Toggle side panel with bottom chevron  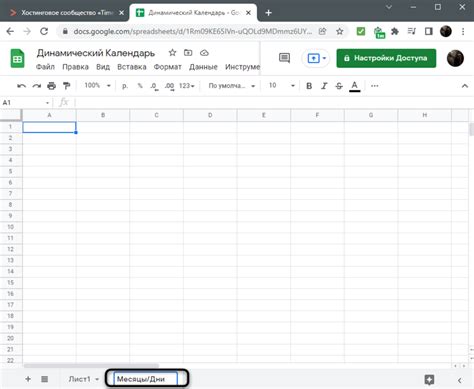tap(459, 380)
